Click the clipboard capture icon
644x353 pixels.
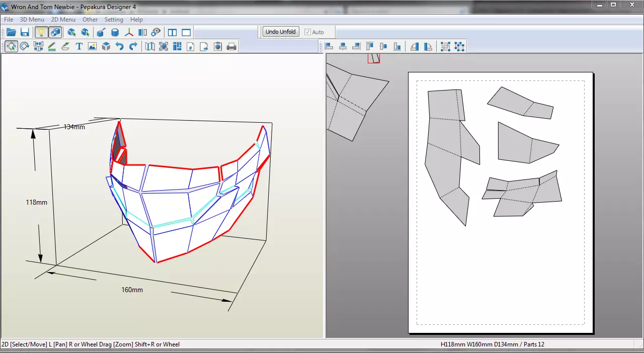218,47
